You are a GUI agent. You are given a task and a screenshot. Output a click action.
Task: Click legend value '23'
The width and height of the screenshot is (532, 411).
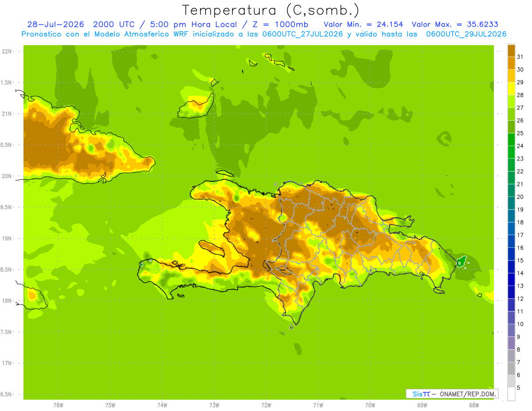520,159
